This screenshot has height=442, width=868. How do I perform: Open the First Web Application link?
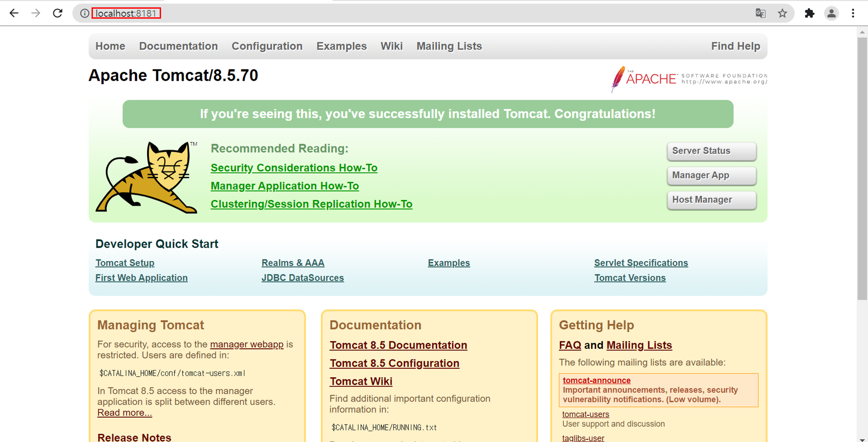tap(141, 278)
